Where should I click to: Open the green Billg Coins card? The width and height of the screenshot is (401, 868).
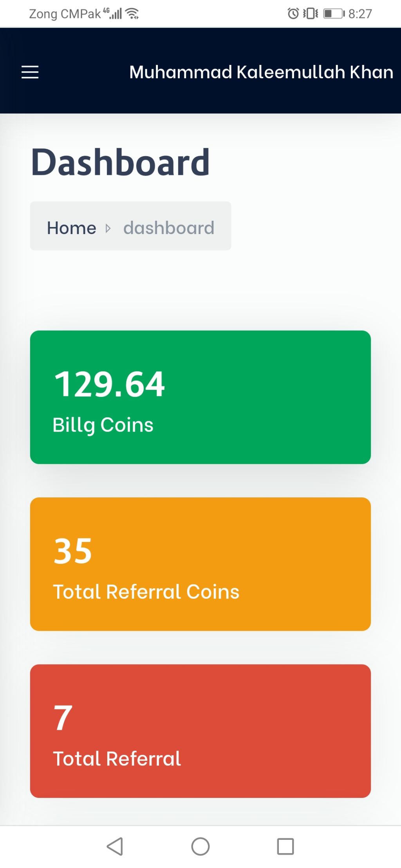click(200, 397)
